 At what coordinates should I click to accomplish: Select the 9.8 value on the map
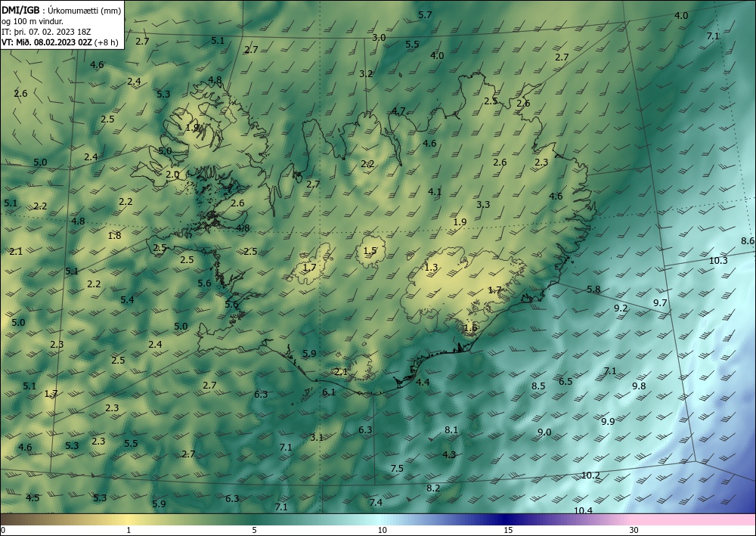639,386
